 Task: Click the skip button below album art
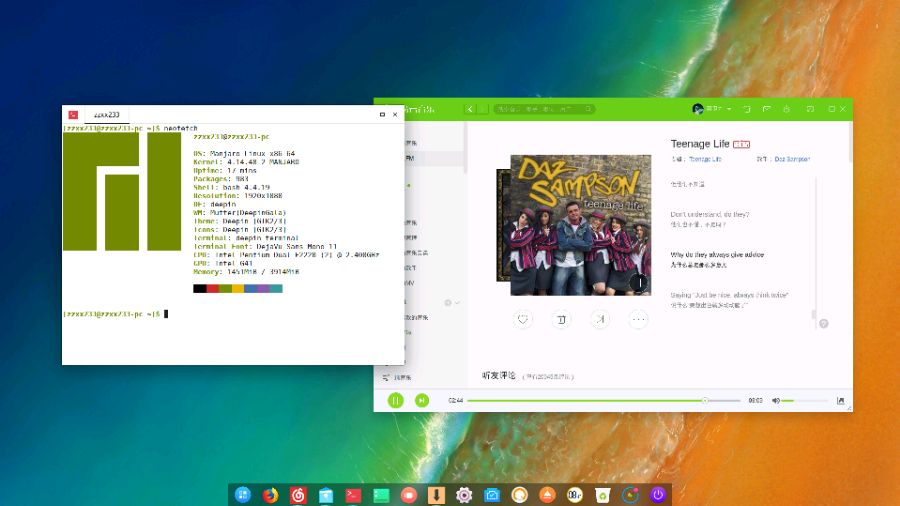600,320
